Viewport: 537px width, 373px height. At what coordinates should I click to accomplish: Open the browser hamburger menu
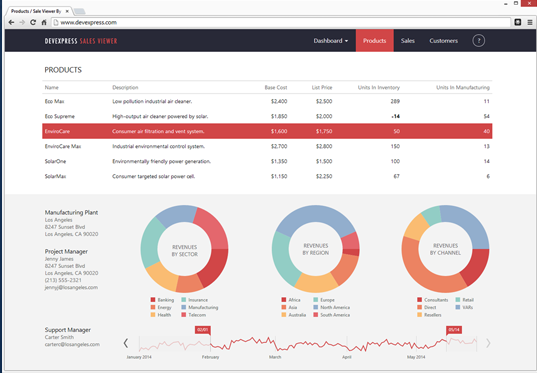(x=529, y=22)
